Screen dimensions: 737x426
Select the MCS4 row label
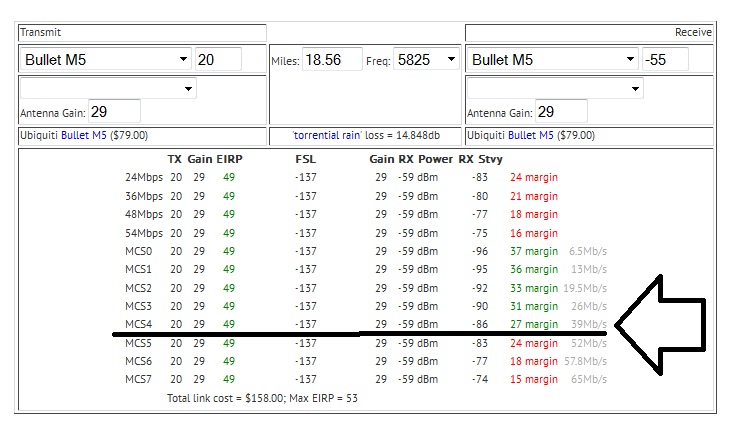point(138,324)
